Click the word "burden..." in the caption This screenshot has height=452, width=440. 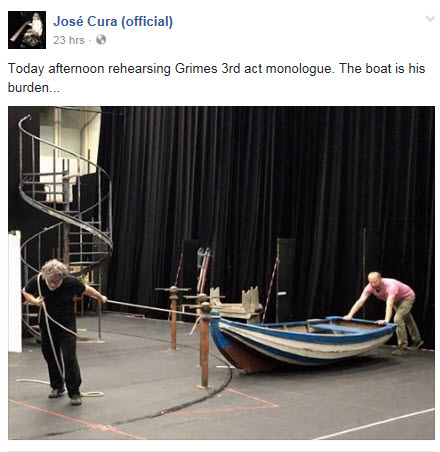click(34, 88)
